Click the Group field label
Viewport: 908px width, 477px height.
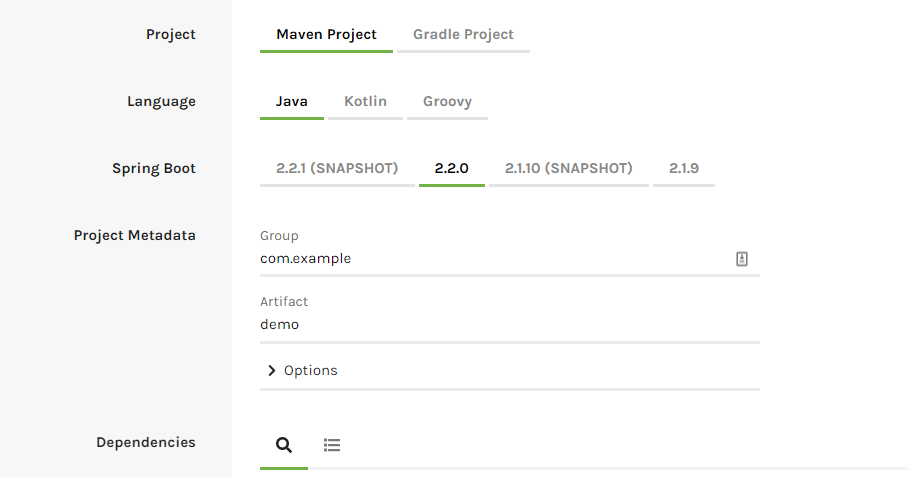pyautogui.click(x=279, y=236)
